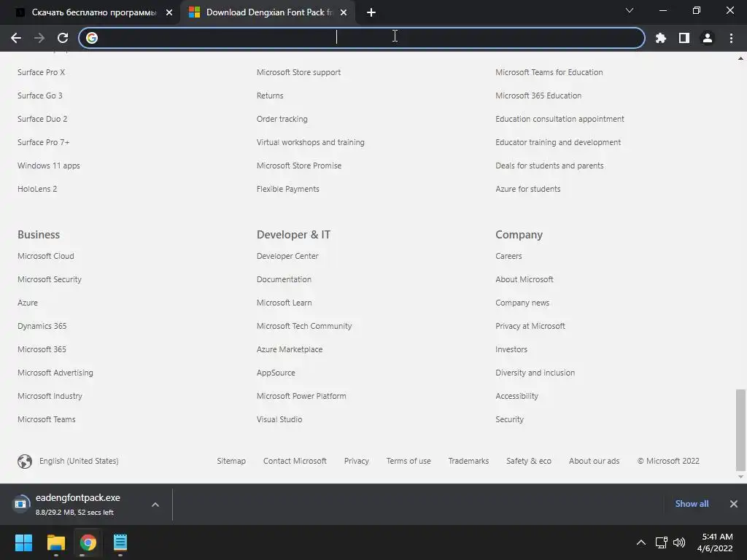Click the Order tracking link

[282, 119]
